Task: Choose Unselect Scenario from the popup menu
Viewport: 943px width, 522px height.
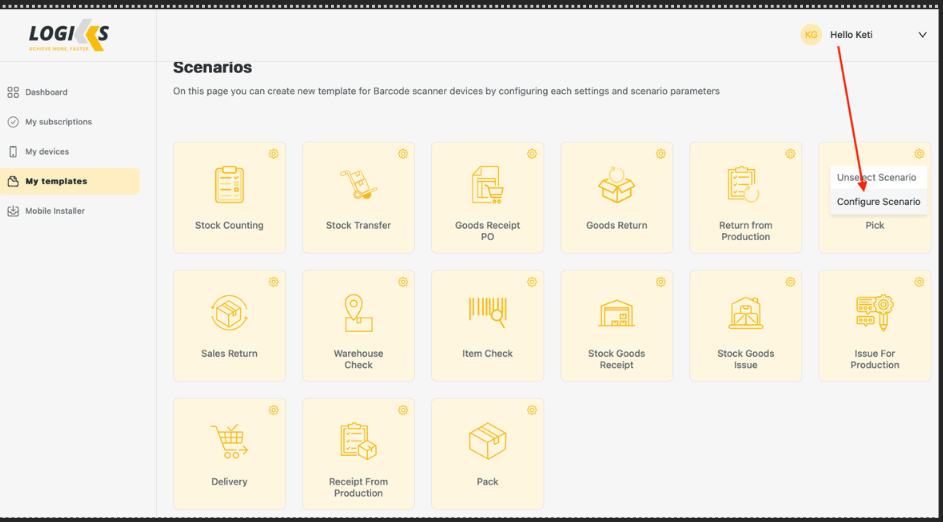Action: (x=876, y=177)
